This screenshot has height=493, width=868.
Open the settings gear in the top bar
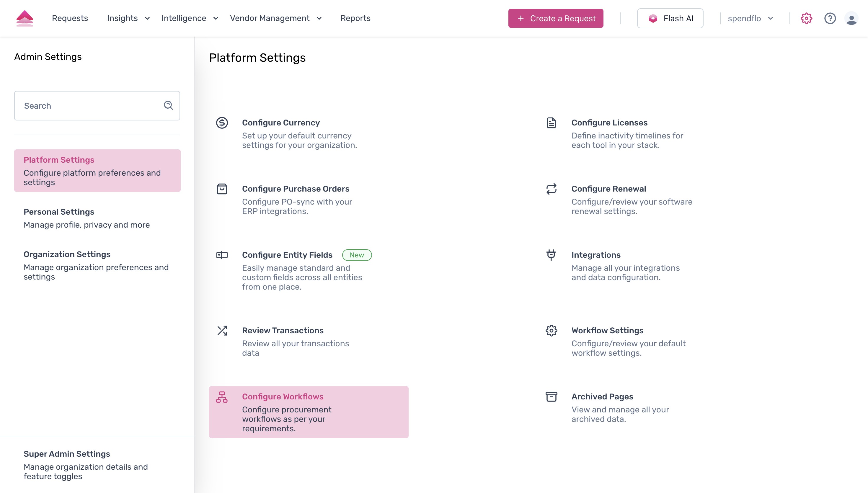coord(806,18)
